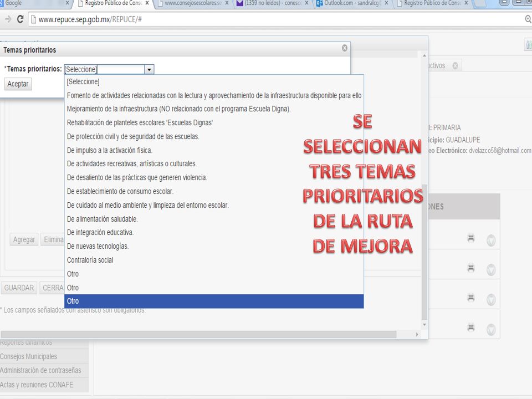Select 'Fomento de actividades relacionadas con la lectura'

(214, 96)
